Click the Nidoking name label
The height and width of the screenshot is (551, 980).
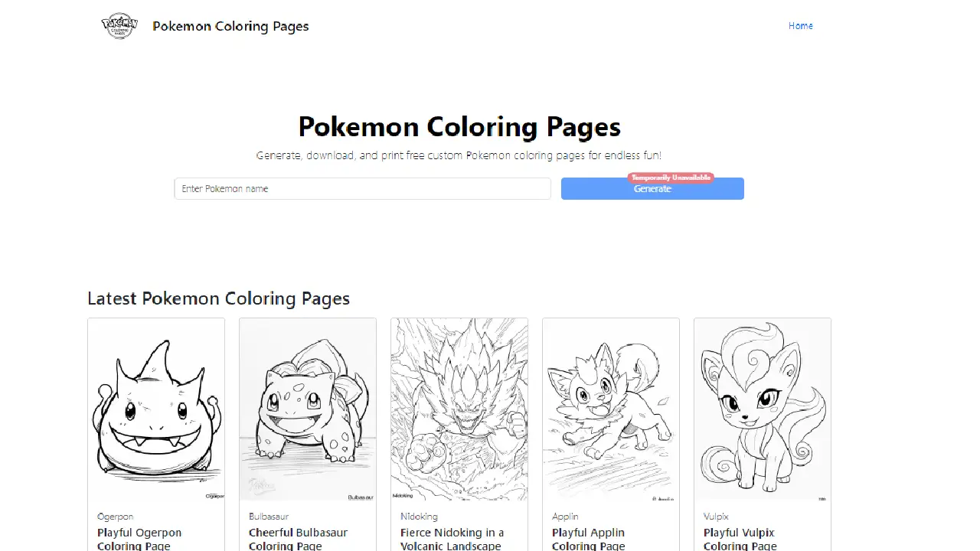pos(419,517)
